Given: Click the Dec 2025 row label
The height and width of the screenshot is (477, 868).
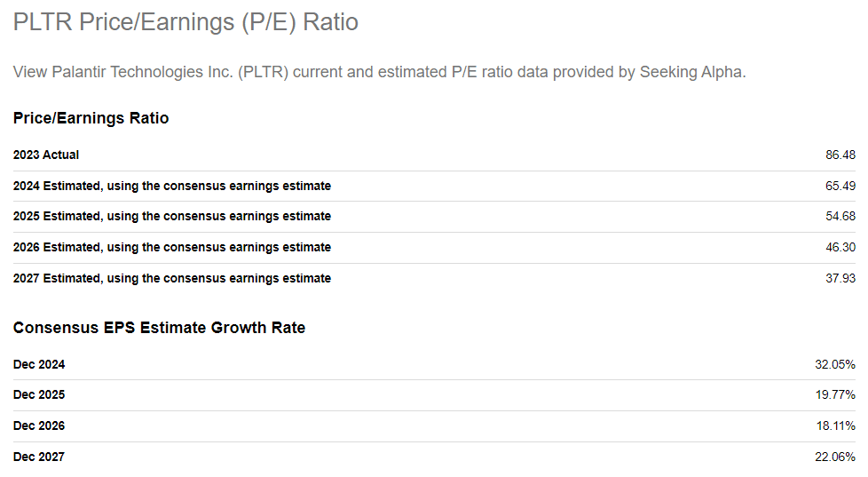Looking at the screenshot, I should 39,394.
